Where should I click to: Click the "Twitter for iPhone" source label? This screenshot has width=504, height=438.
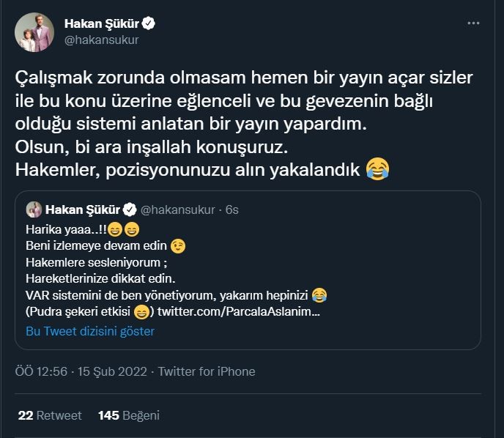click(x=207, y=371)
